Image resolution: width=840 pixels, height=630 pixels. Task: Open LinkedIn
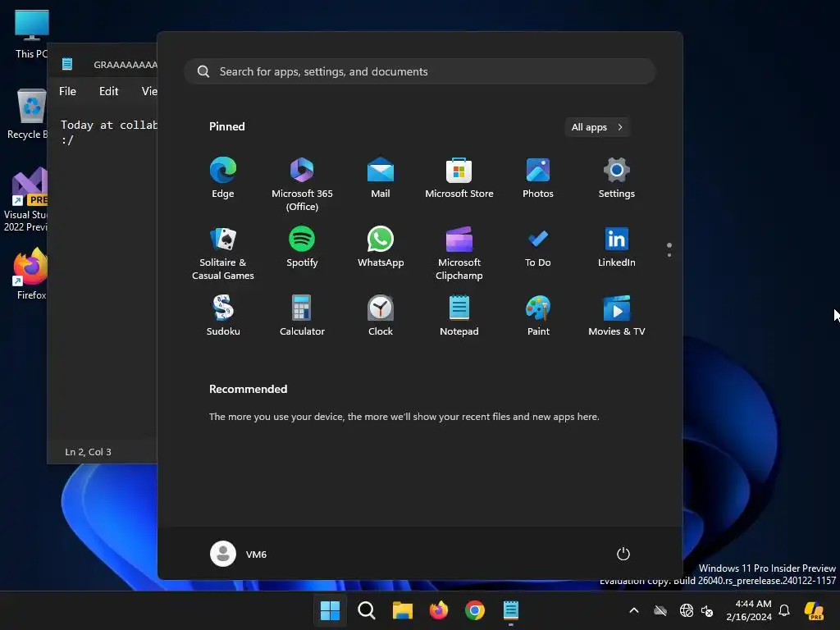click(x=617, y=248)
